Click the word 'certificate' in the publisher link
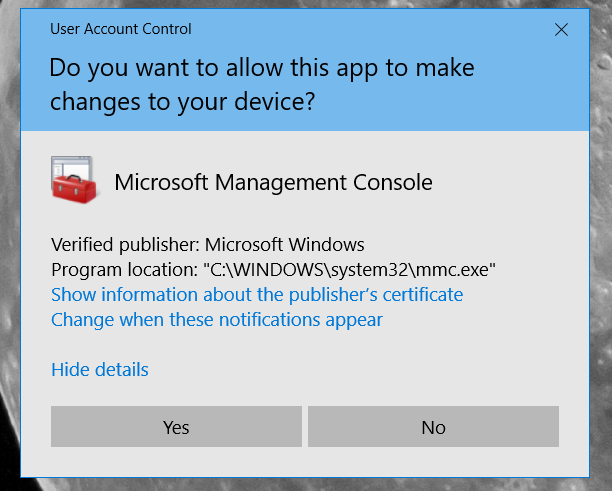612x491 pixels. (423, 295)
